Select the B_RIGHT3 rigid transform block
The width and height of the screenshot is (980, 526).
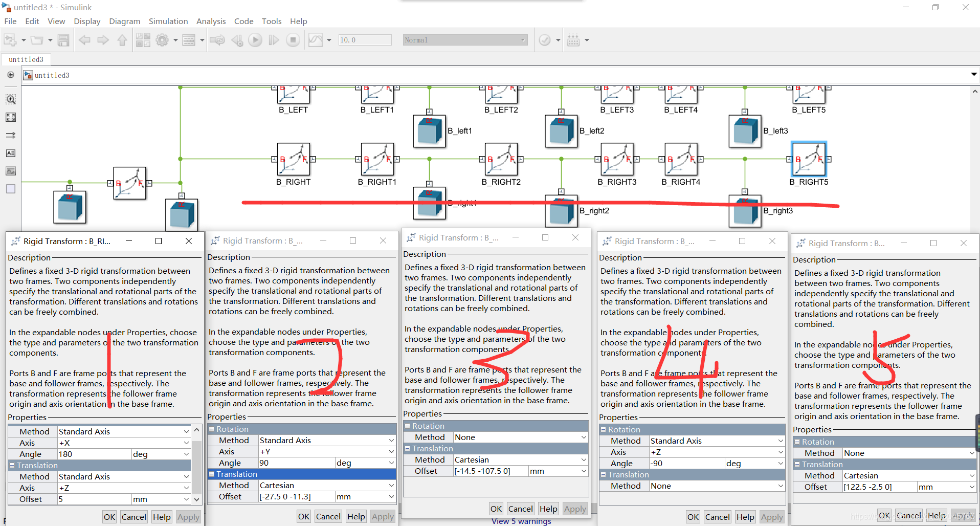point(617,159)
